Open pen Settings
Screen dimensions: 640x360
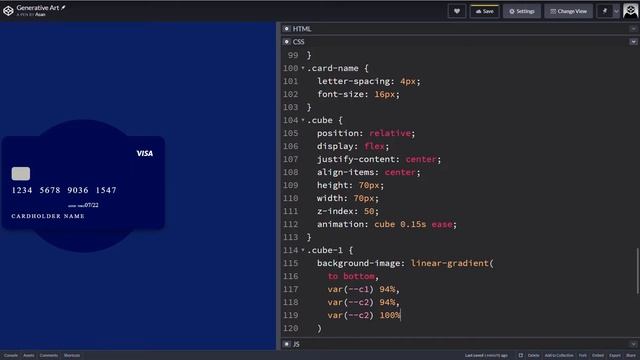pyautogui.click(x=522, y=11)
